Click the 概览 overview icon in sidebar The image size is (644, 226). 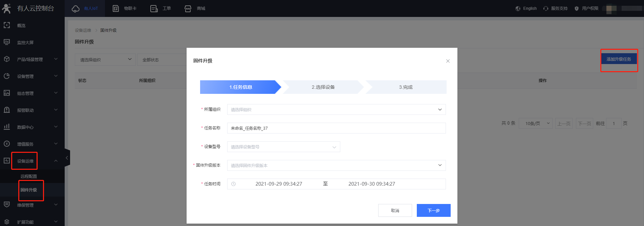tap(7, 25)
